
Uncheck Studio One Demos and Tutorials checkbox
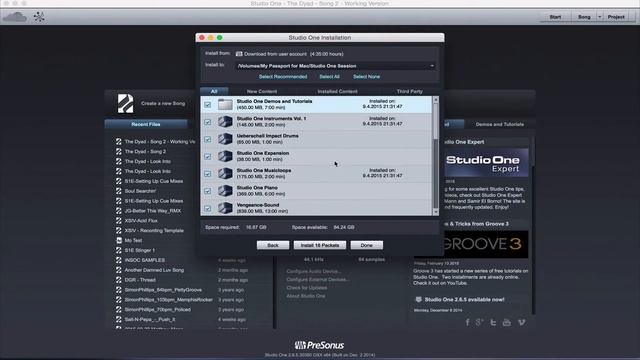tap(208, 105)
